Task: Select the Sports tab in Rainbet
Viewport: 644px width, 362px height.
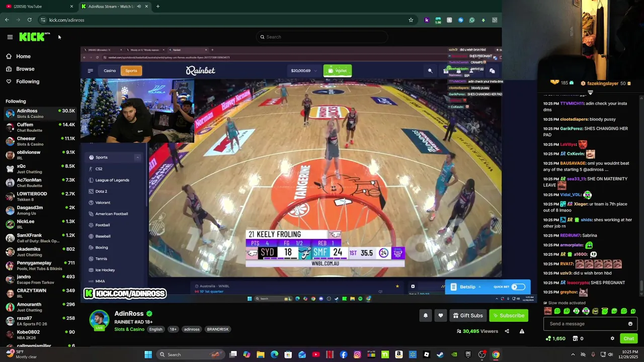Action: point(131,71)
